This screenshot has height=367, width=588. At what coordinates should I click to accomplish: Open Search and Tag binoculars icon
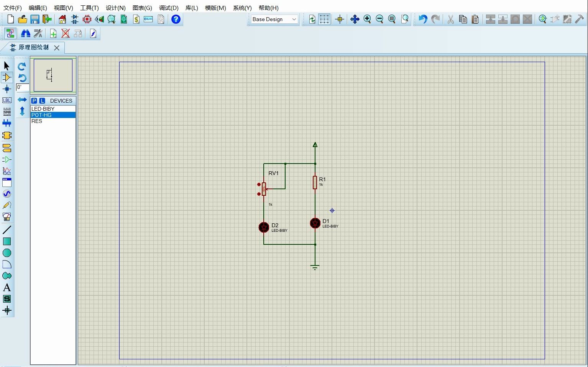[x=26, y=34]
